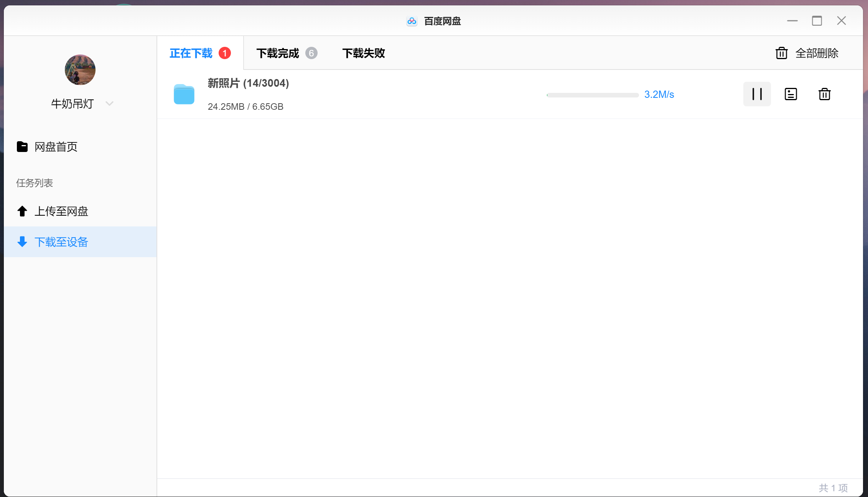Click the 新照片 (14/3004) task title

(x=248, y=83)
